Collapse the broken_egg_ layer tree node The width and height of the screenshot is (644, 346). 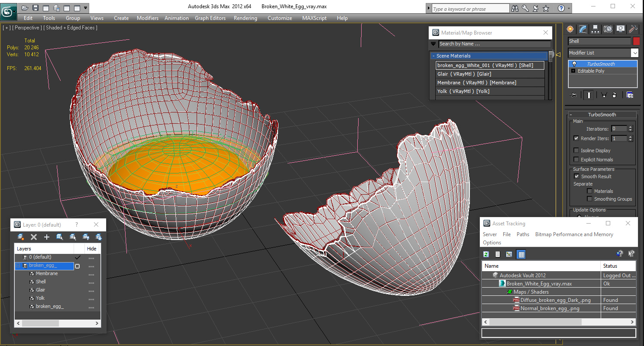click(18, 266)
